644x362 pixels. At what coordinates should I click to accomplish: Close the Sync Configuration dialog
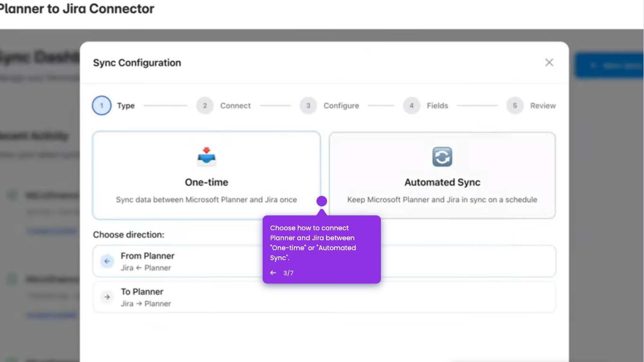coord(549,63)
